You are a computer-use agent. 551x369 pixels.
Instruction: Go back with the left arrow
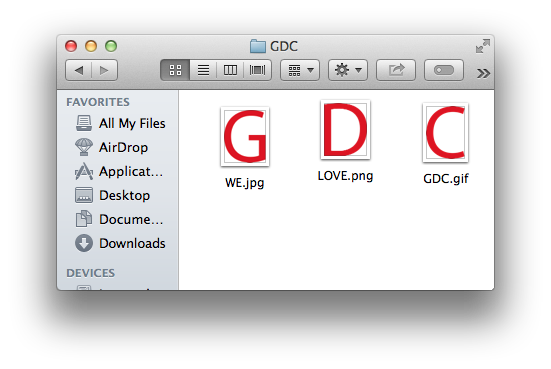click(79, 70)
